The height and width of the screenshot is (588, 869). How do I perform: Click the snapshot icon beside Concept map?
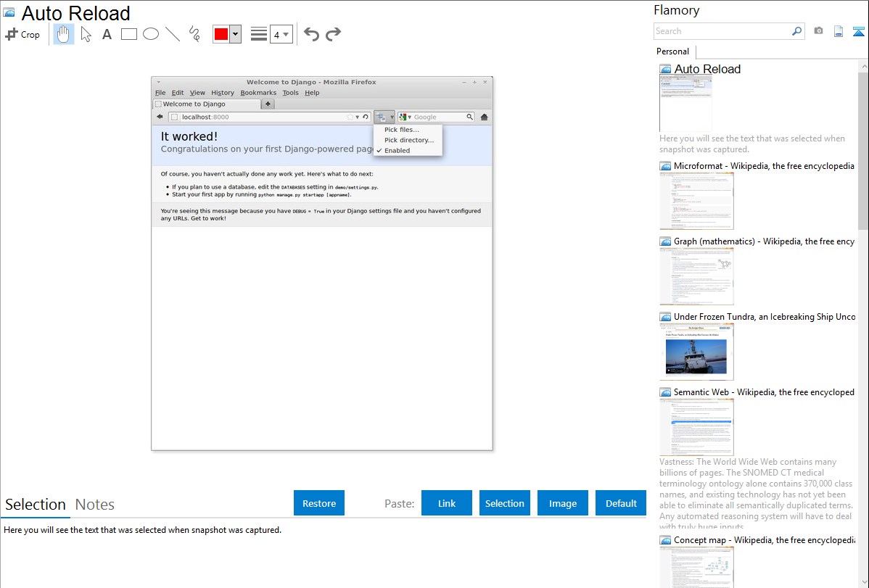(666, 540)
